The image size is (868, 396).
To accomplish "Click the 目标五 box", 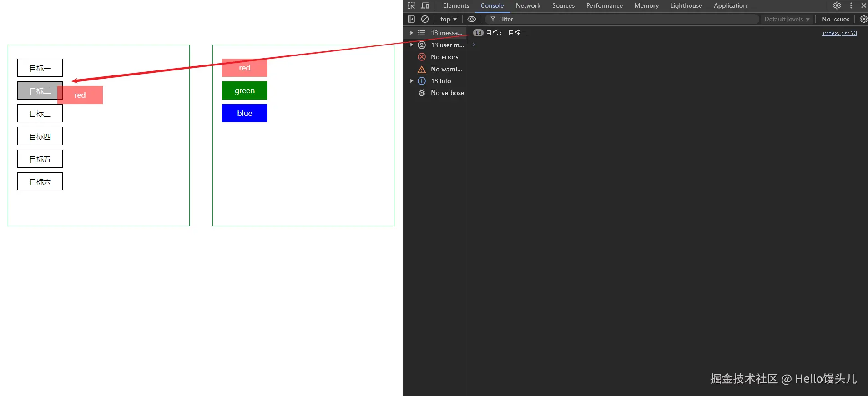I will click(40, 159).
